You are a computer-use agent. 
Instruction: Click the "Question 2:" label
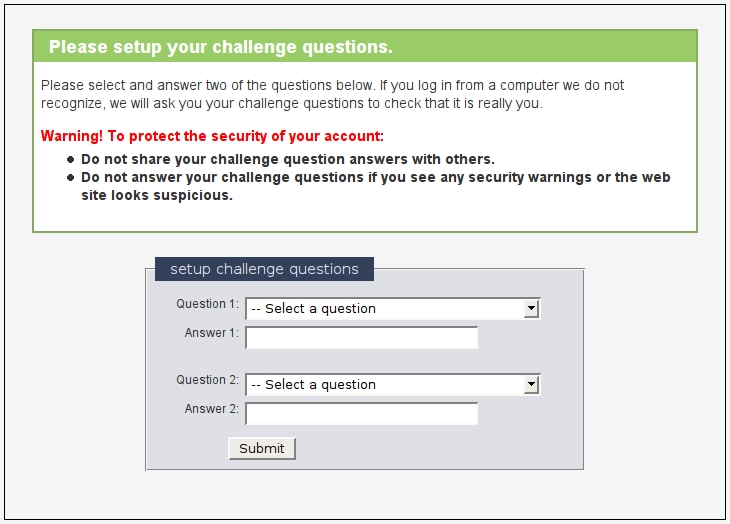tap(207, 380)
